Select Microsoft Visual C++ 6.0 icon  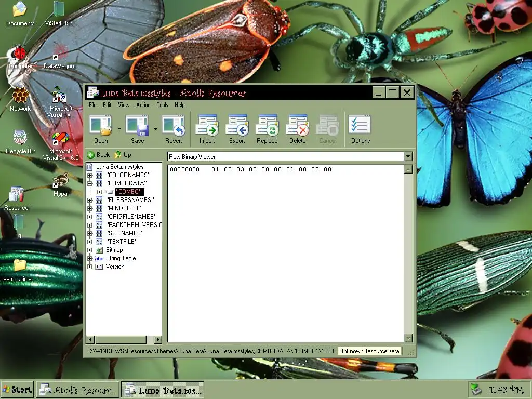(60, 146)
